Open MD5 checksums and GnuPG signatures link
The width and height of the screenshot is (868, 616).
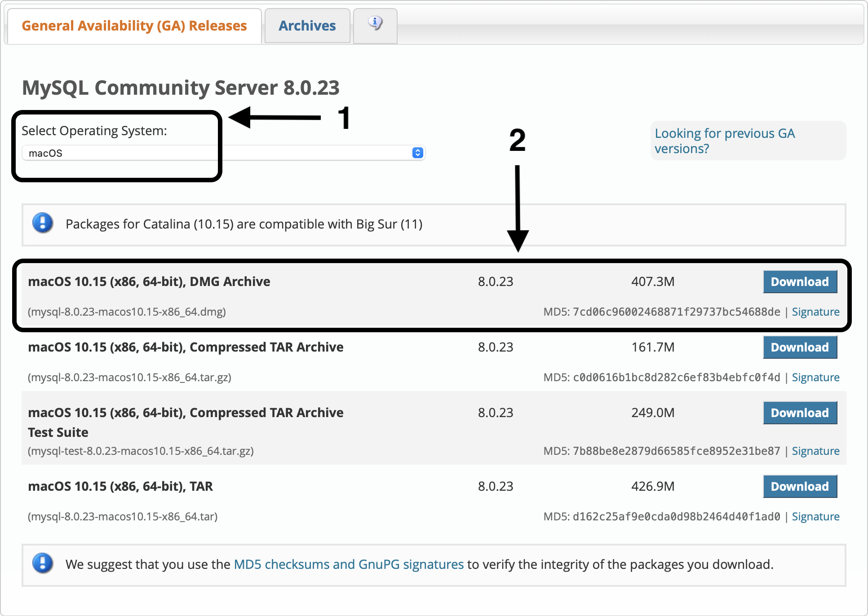pyautogui.click(x=349, y=564)
